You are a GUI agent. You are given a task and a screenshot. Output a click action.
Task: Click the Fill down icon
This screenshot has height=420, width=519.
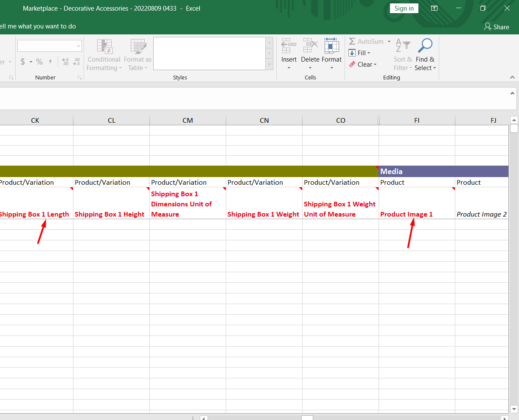352,53
